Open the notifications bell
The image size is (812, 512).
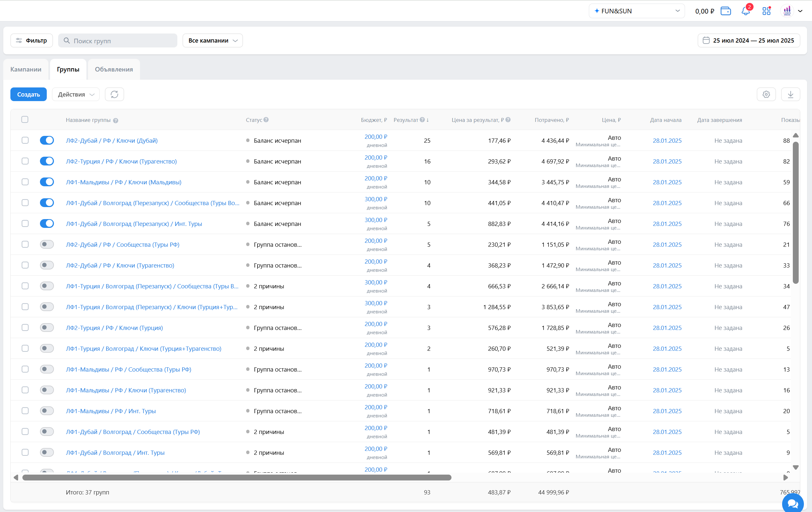pos(745,11)
